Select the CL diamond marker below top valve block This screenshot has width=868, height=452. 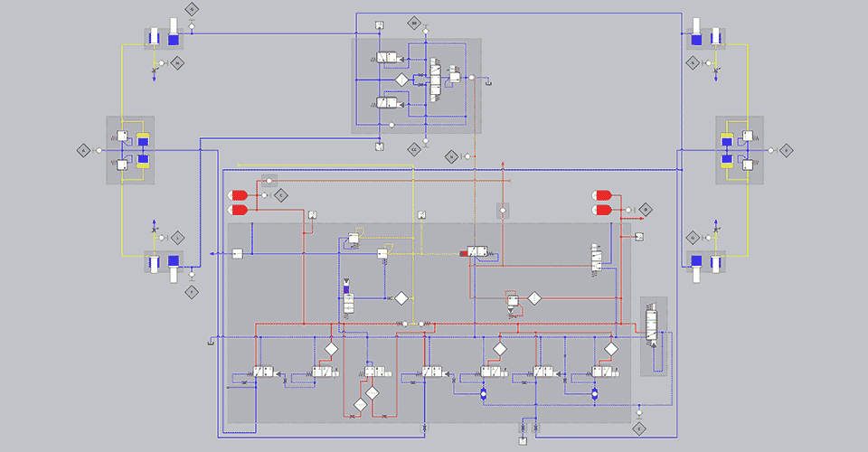pos(414,148)
